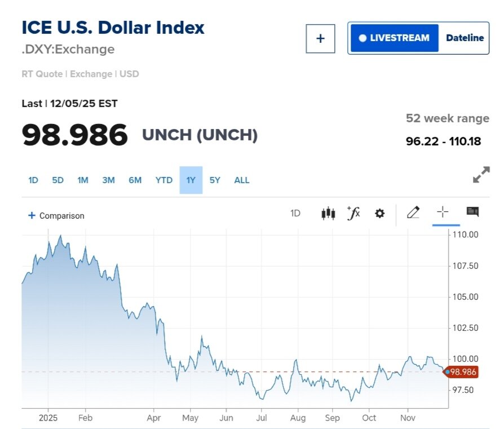Viewport: 504px width, 429px height.
Task: Add a Comparison symbol
Action: (56, 215)
